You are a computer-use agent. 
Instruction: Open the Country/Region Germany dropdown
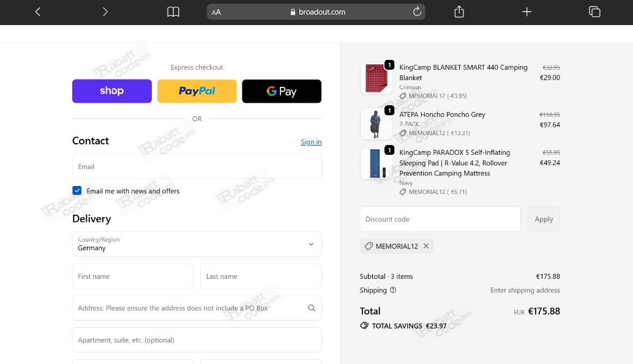pos(197,244)
